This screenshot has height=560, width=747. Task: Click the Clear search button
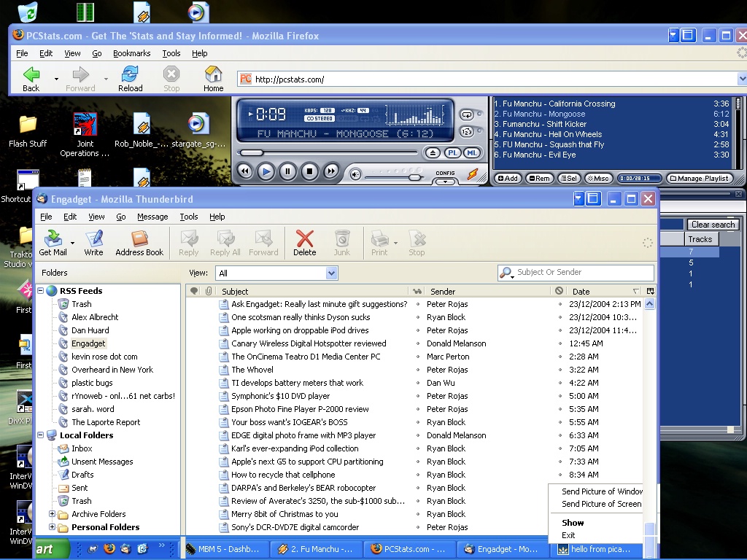click(x=713, y=225)
